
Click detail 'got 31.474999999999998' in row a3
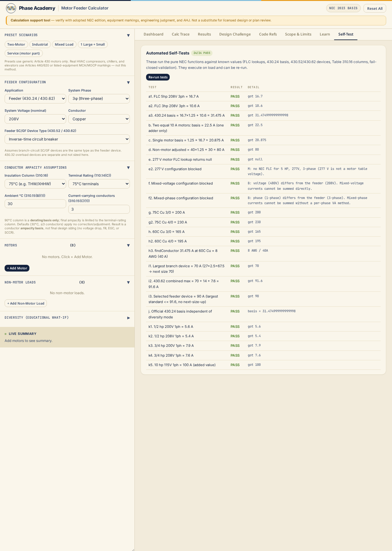(x=268, y=115)
